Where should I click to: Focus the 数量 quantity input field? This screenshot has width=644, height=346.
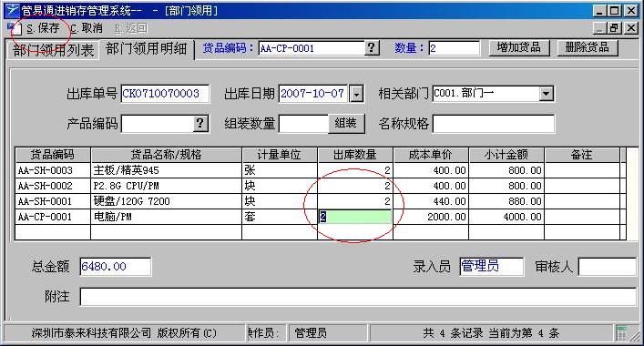pos(454,48)
